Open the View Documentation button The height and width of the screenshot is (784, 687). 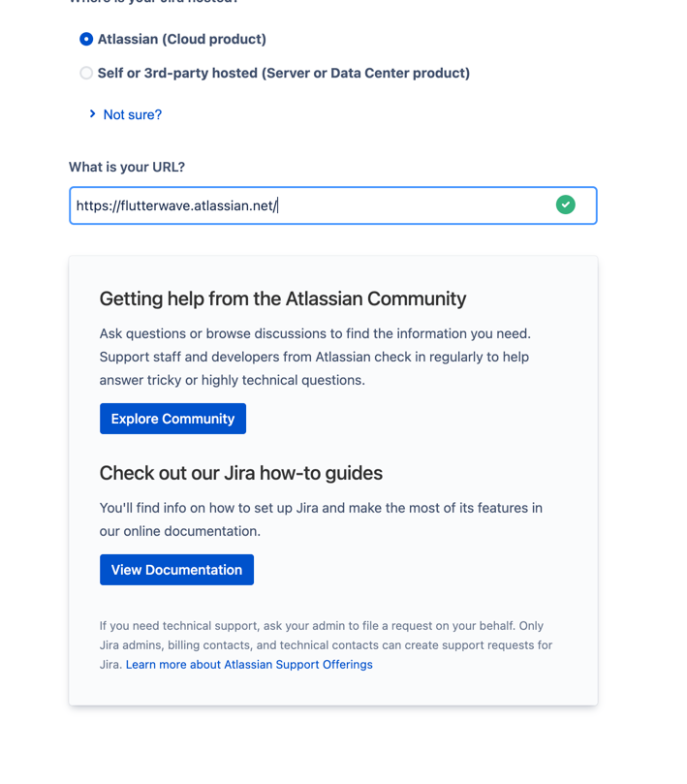click(x=176, y=570)
